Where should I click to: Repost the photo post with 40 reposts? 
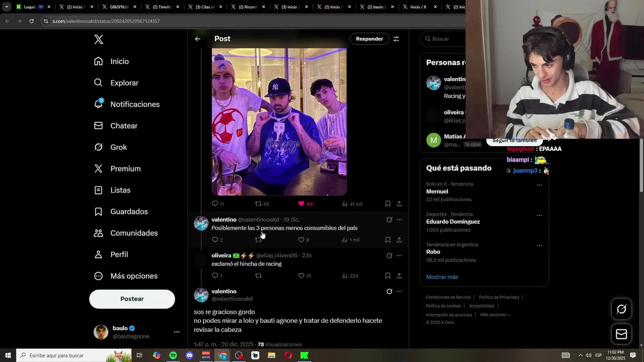[x=258, y=204]
